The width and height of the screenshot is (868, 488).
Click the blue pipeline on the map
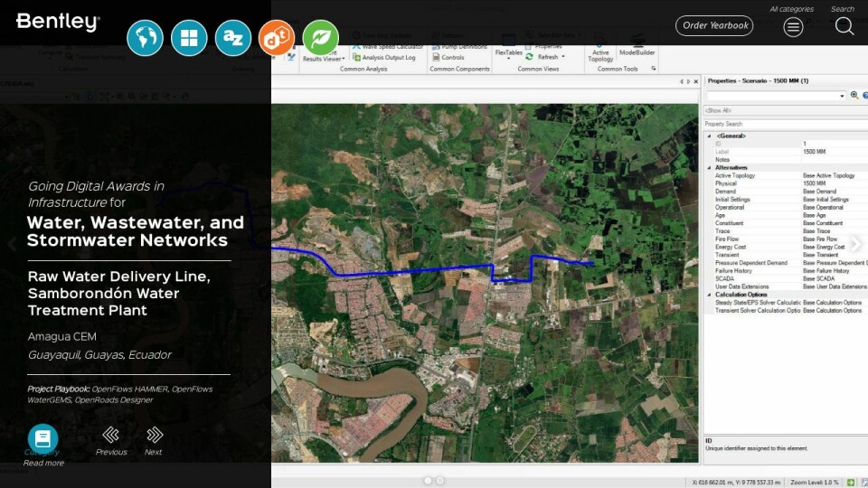click(415, 271)
